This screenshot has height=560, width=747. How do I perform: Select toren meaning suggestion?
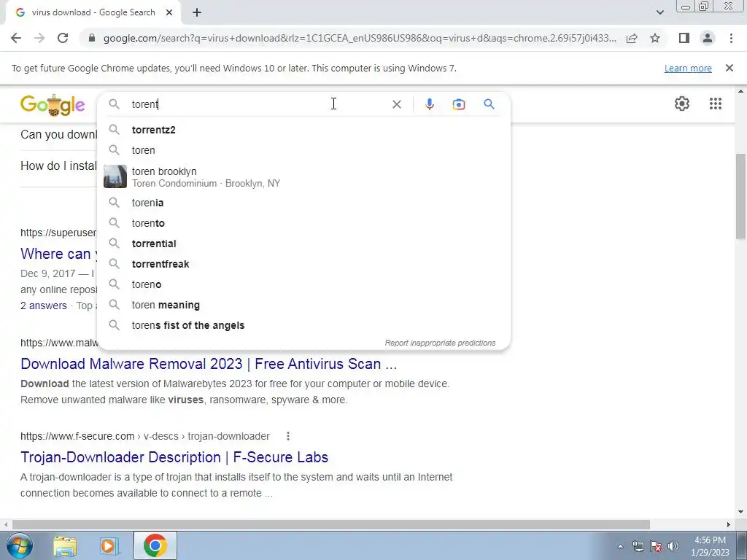[x=303, y=306]
